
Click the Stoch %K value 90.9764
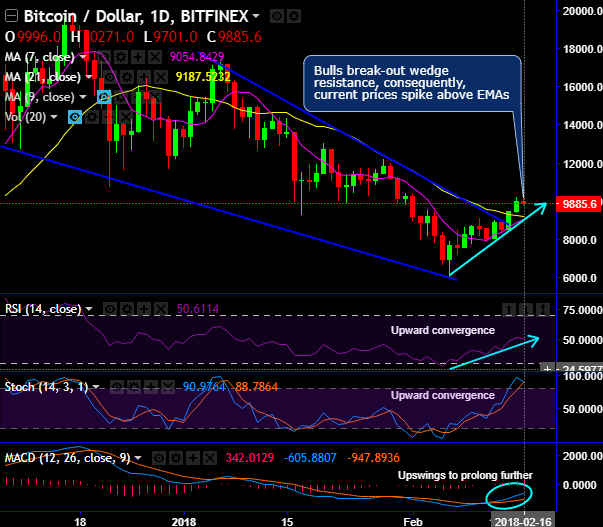click(x=204, y=387)
